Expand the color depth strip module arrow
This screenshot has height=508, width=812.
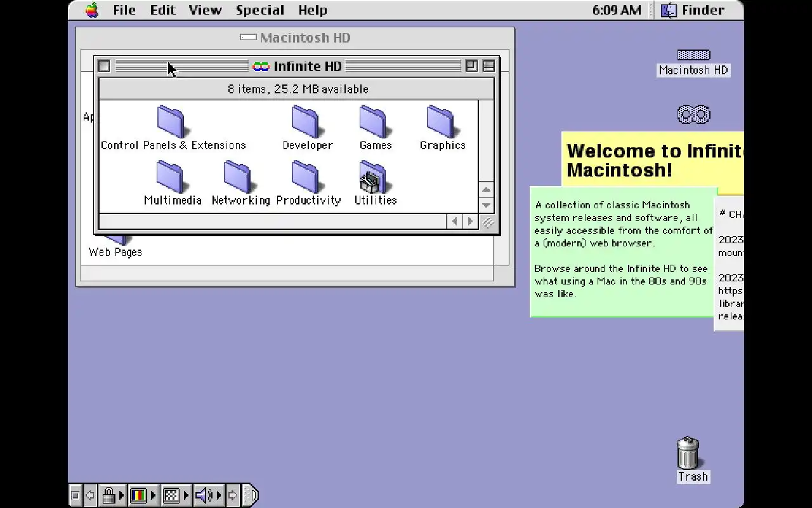pos(153,495)
